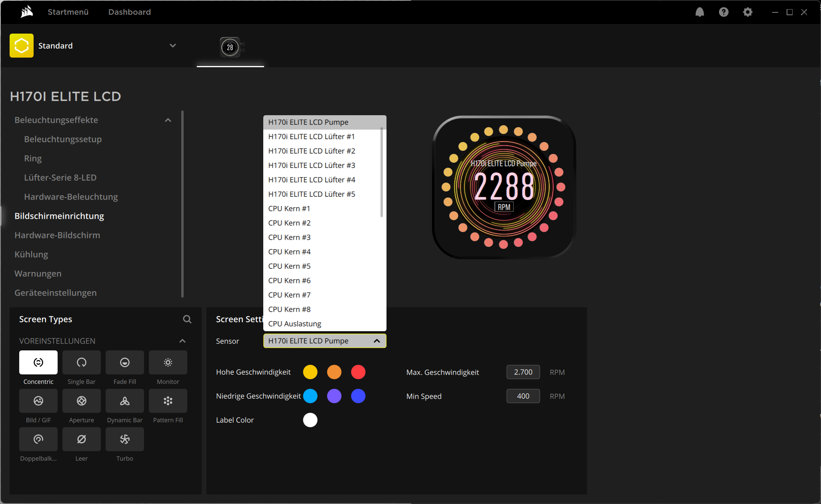The height and width of the screenshot is (504, 821).
Task: Select the Turbo screen type
Action: [x=125, y=439]
